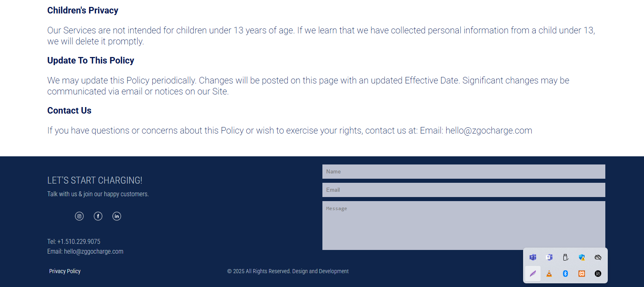The image size is (644, 287).
Task: Click the Teams tray icon with white T tile
Action: pos(549,257)
